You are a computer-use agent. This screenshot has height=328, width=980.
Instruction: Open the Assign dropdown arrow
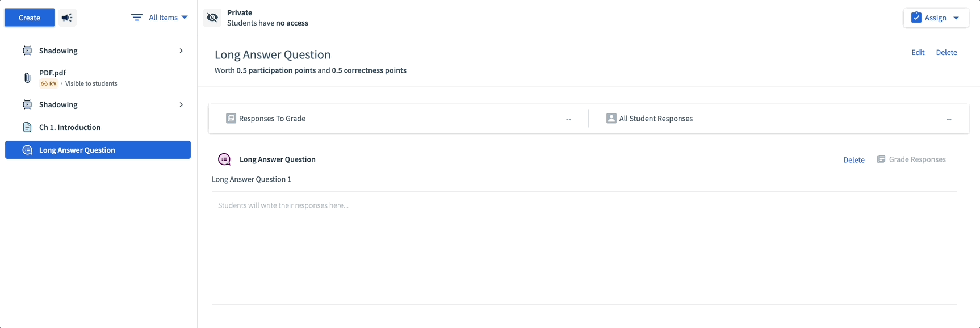tap(956, 18)
